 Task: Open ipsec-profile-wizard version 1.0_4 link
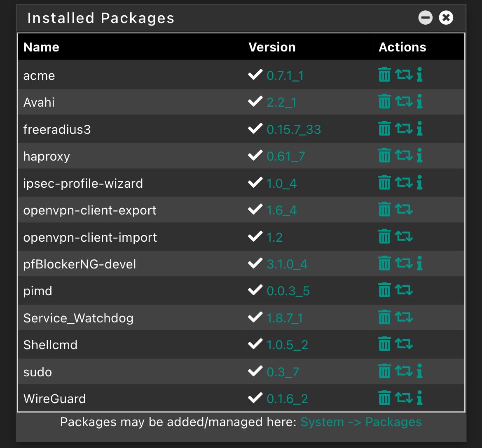(x=281, y=183)
